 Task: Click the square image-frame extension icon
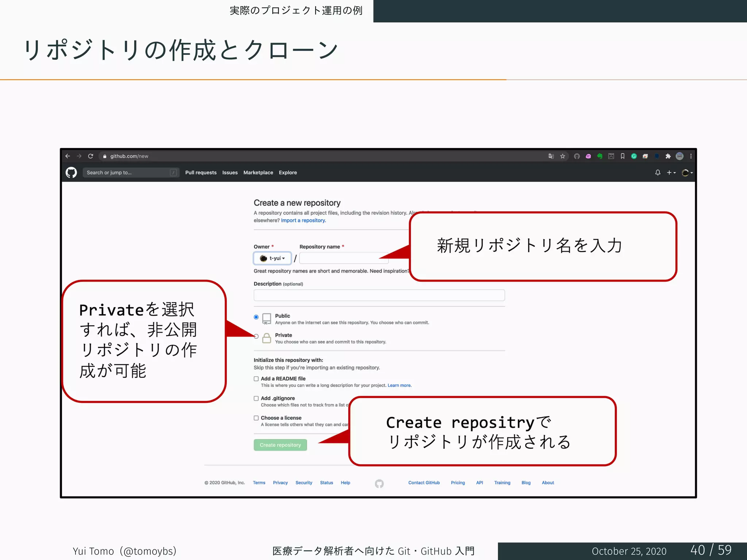[611, 156]
